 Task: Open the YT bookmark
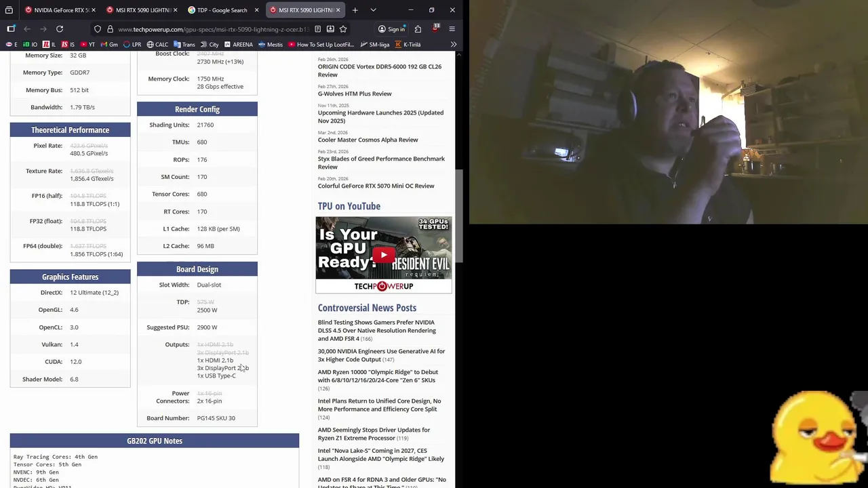click(87, 45)
